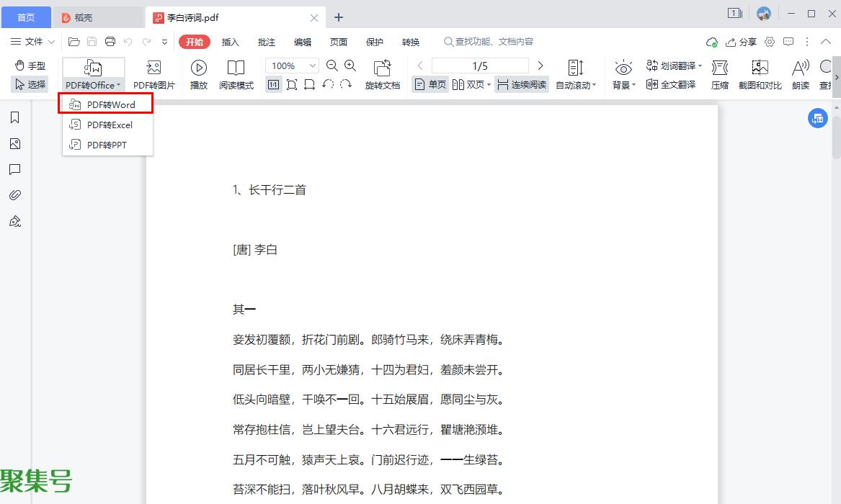Switch to the 批注 ribbon tab

click(x=267, y=42)
